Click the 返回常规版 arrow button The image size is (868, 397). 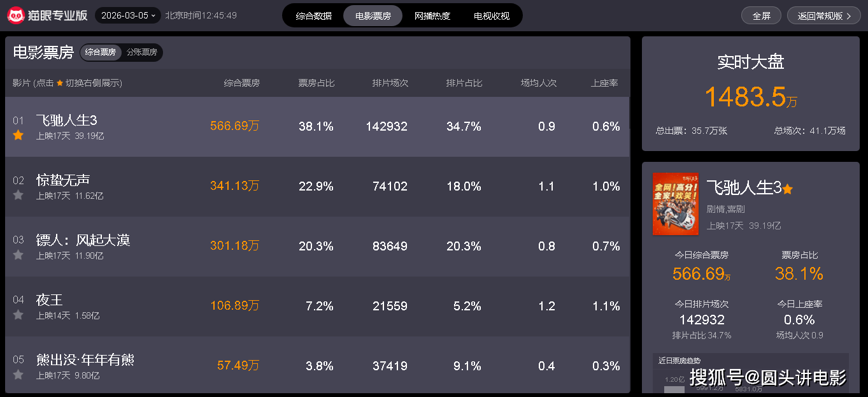[823, 16]
